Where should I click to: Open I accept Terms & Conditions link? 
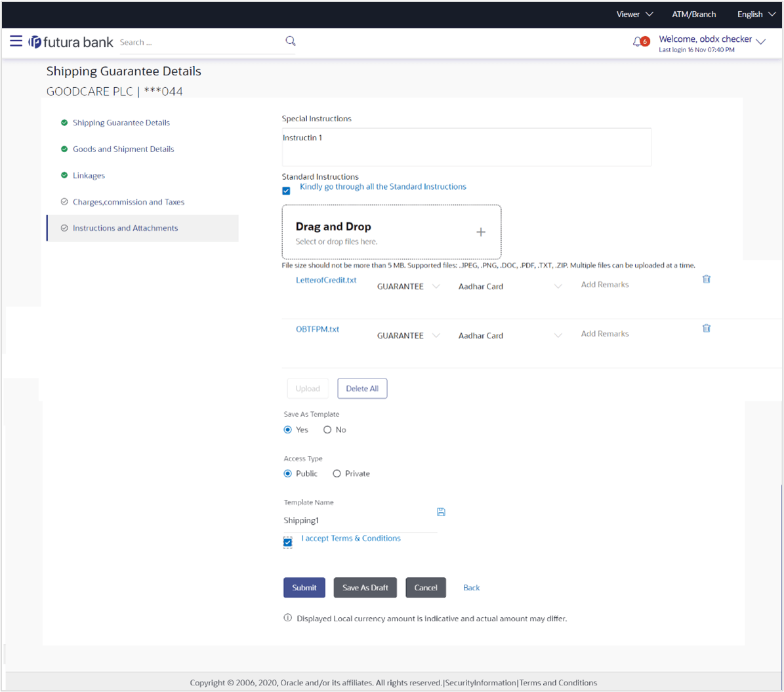[351, 538]
